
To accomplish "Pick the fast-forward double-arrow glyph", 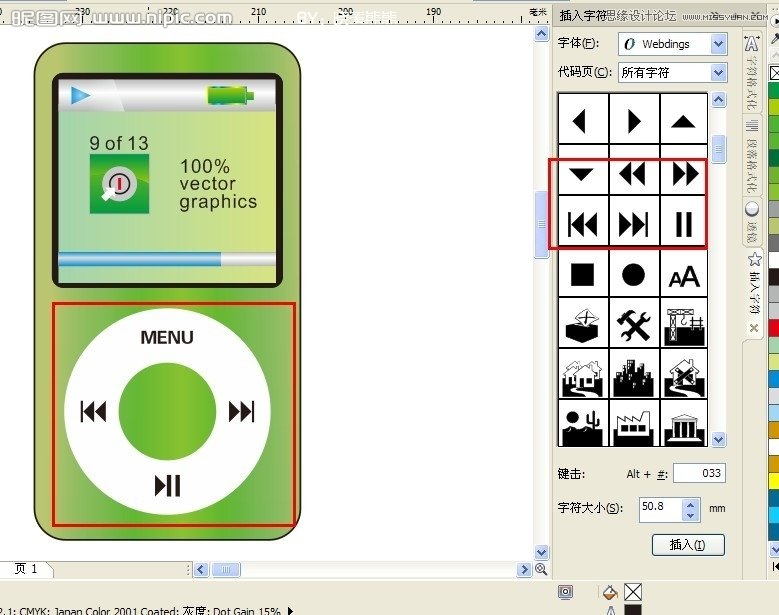I will (x=684, y=174).
